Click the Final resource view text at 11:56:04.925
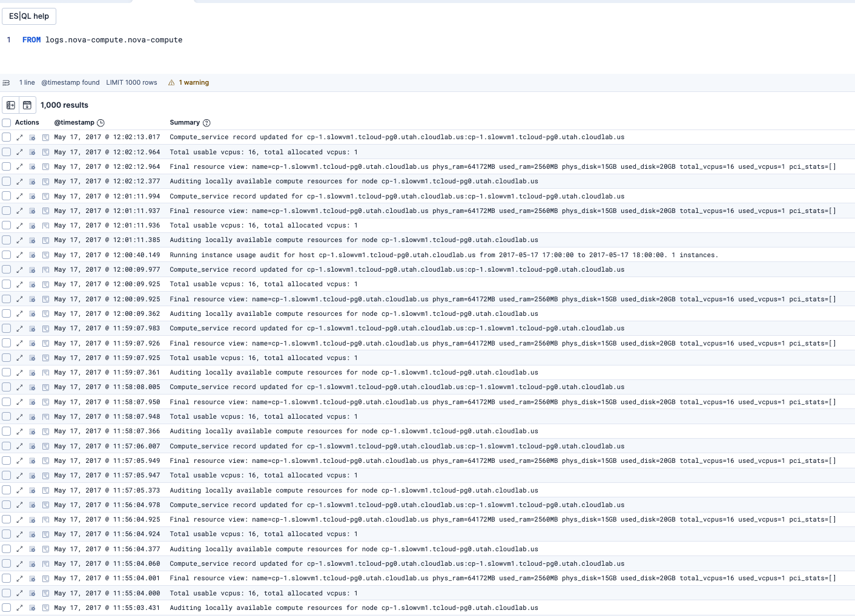Viewport: 855px width, 616px height. coord(503,519)
